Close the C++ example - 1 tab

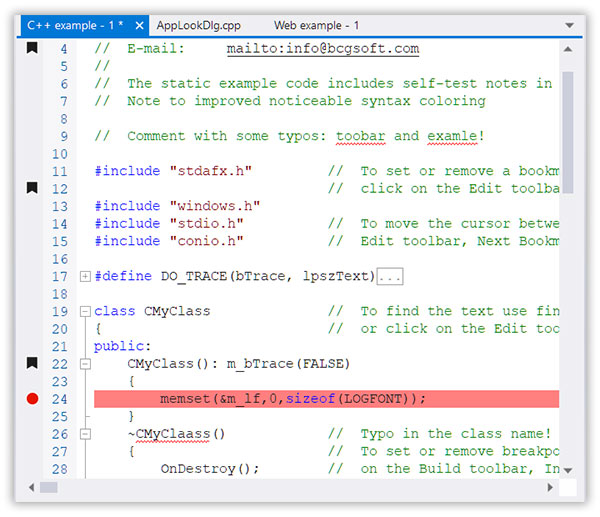click(x=138, y=25)
